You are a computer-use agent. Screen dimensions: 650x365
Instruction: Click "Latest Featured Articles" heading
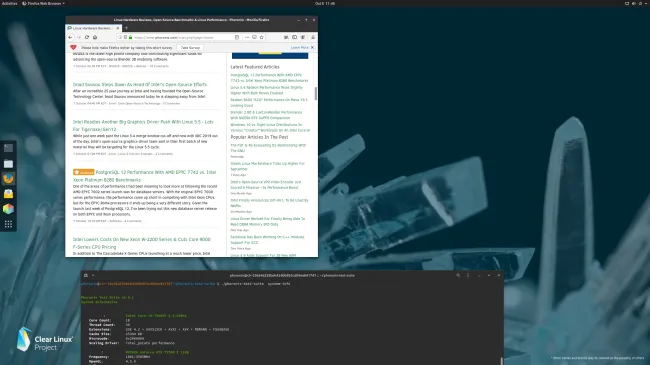point(255,67)
